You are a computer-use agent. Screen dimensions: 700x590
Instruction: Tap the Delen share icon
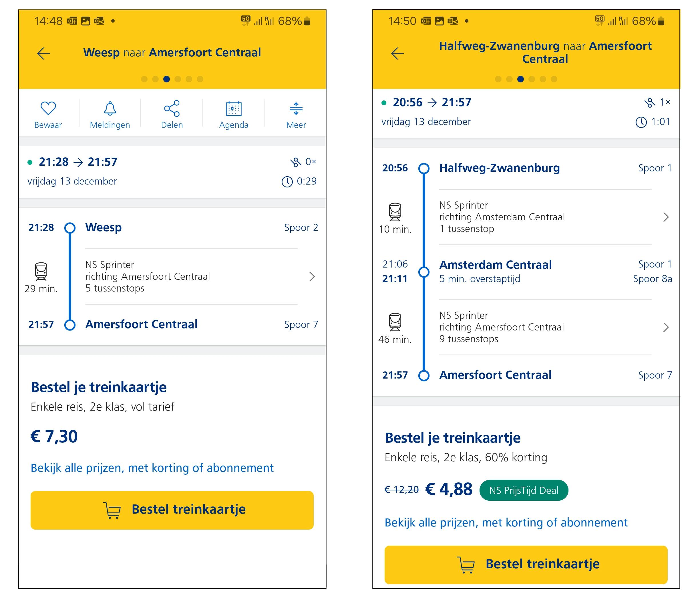(x=172, y=109)
